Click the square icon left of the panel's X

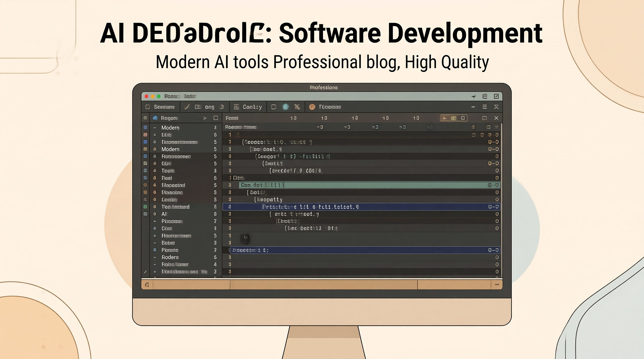[x=484, y=118]
